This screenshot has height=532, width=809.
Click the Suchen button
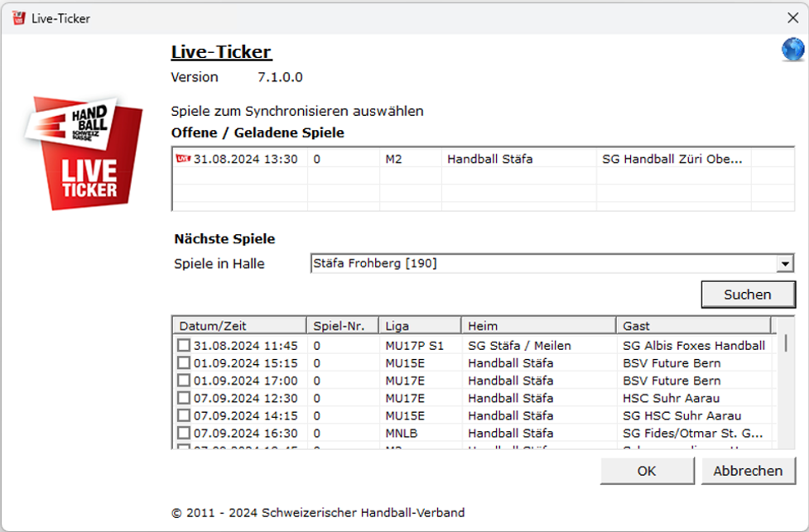[x=748, y=294]
